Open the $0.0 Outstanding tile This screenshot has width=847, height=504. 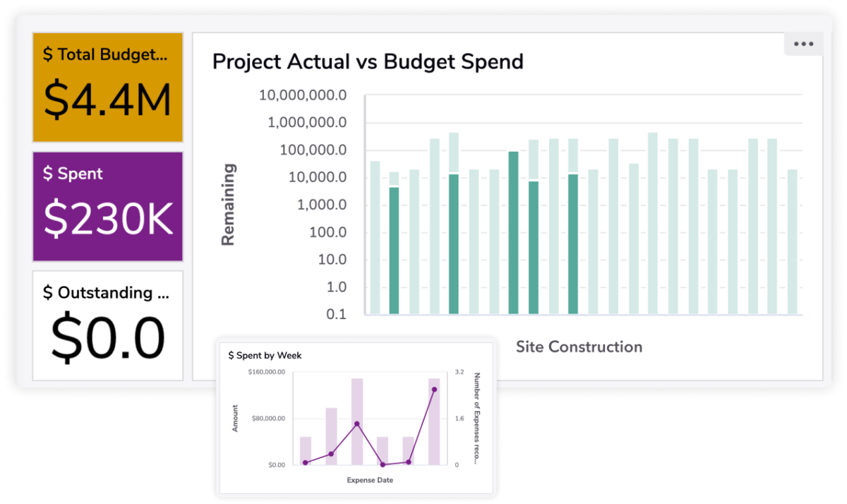tap(107, 323)
